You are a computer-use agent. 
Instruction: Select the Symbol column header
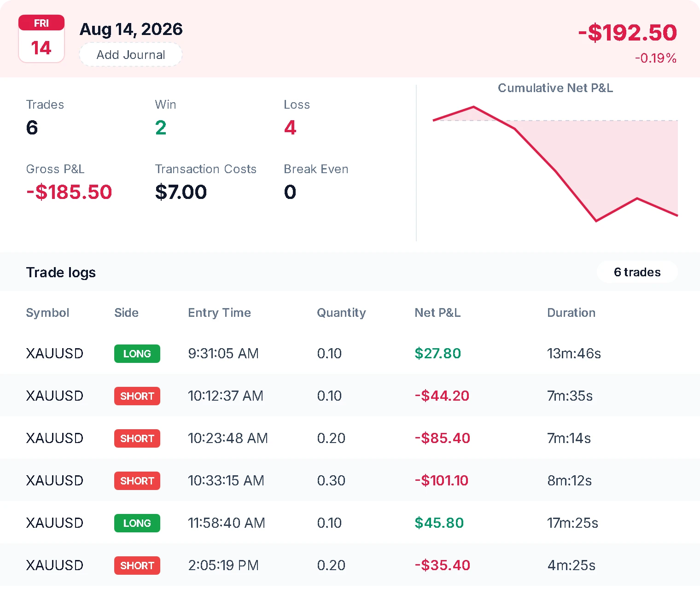point(47,313)
